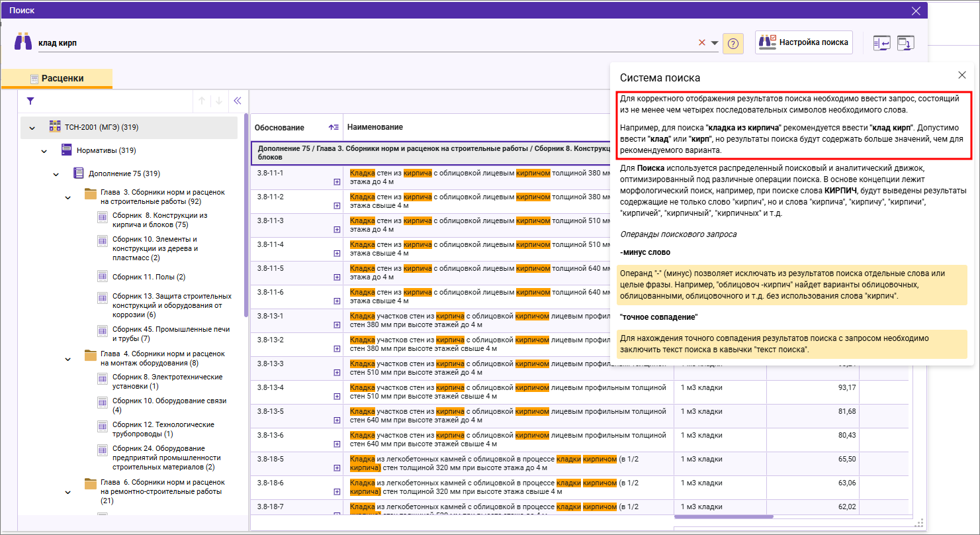Toggle the search help question mark button
The width and height of the screenshot is (980, 535).
[x=733, y=43]
